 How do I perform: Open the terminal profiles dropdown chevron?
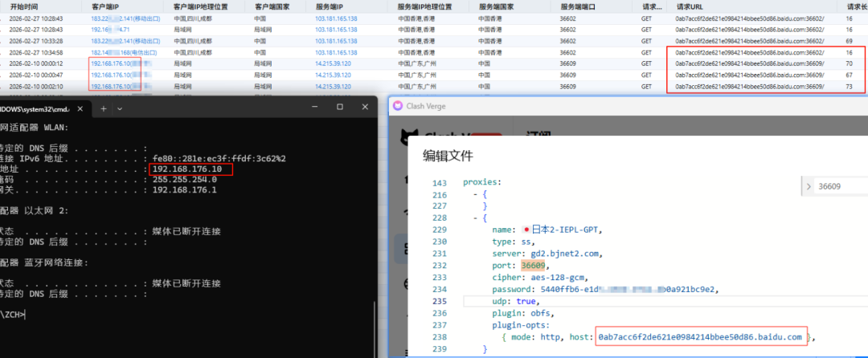pos(120,109)
